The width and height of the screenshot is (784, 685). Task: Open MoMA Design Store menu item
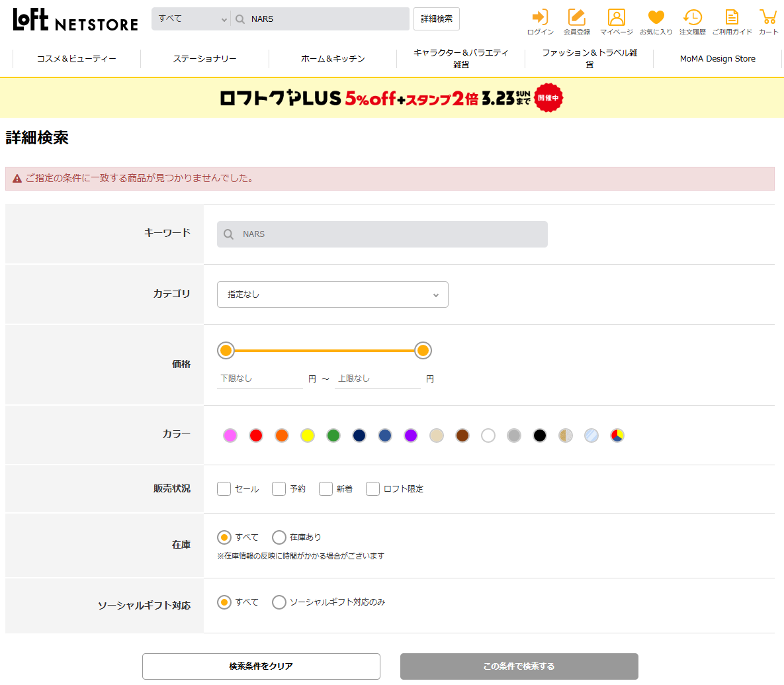(717, 58)
